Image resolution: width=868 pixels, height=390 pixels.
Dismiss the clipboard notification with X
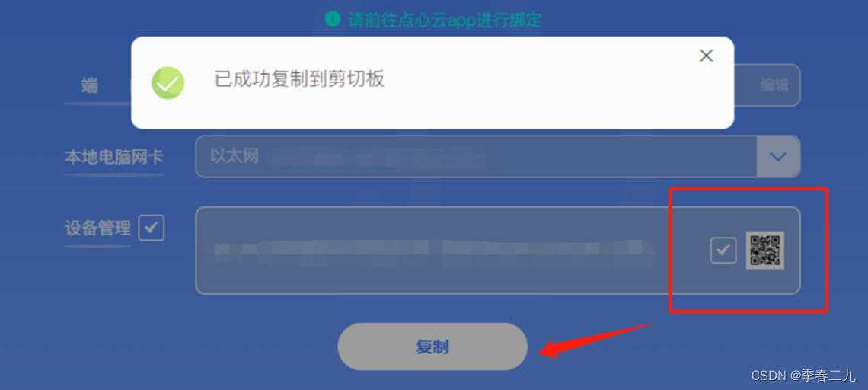pos(706,56)
